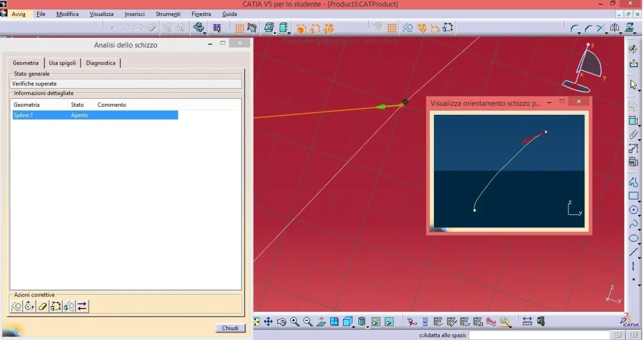Switch to the Diagnostica tab

click(x=101, y=63)
